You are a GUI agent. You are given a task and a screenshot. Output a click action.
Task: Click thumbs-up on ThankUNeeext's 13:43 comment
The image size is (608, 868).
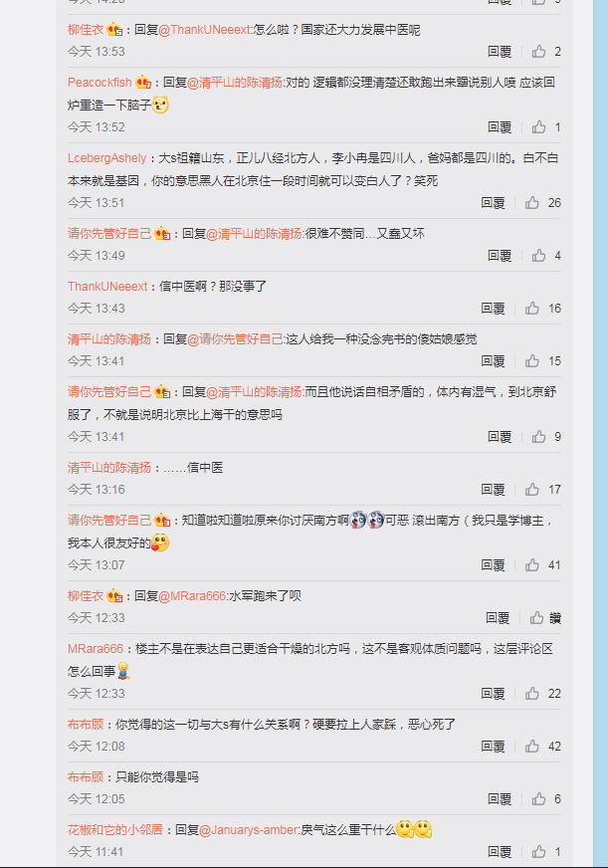(532, 309)
